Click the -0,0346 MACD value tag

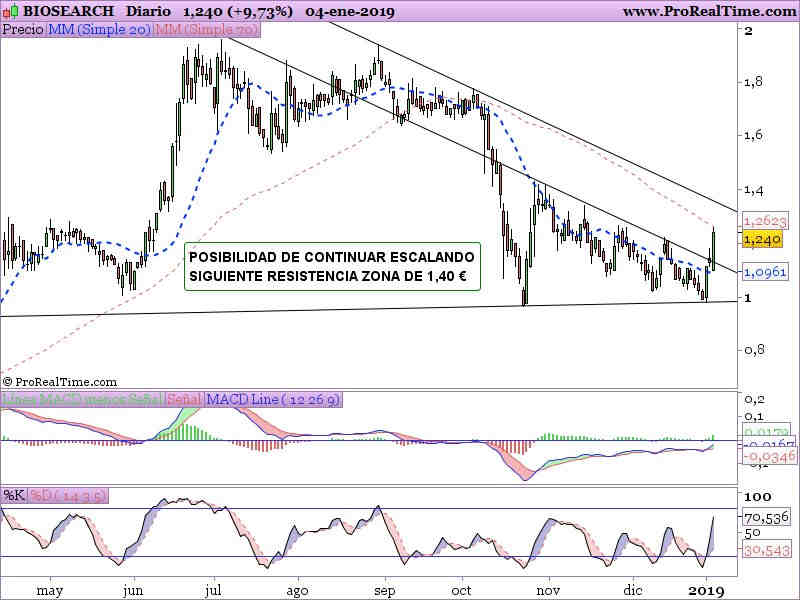[x=770, y=456]
